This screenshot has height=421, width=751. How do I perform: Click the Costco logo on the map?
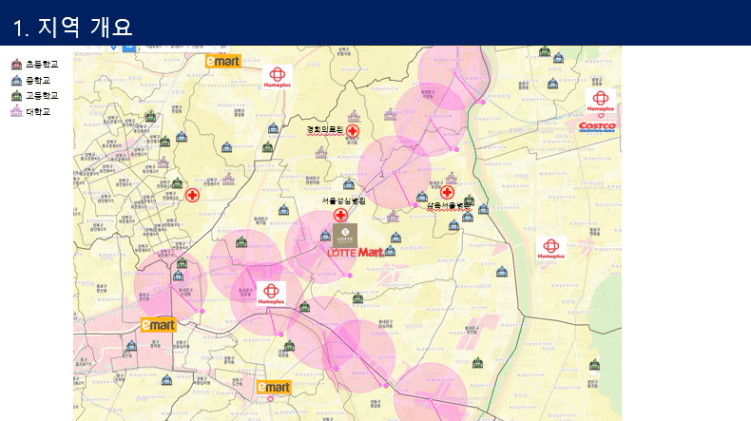click(x=597, y=127)
